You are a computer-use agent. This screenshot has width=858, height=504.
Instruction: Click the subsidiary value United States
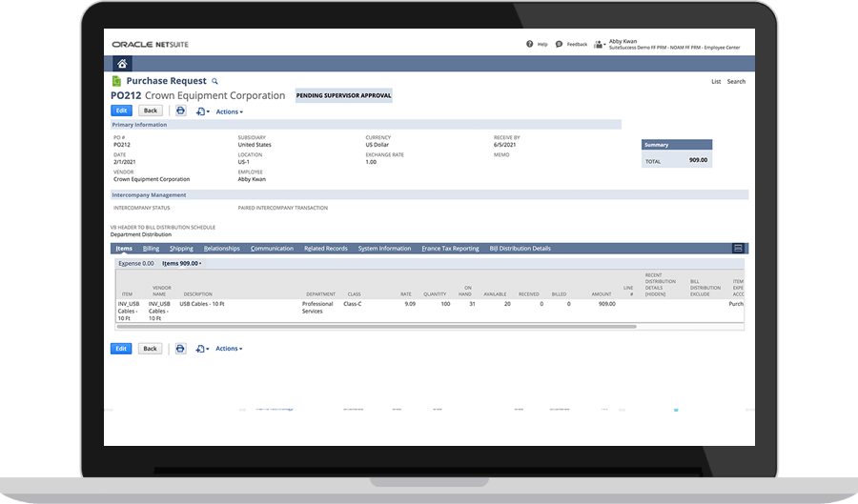[x=255, y=145]
